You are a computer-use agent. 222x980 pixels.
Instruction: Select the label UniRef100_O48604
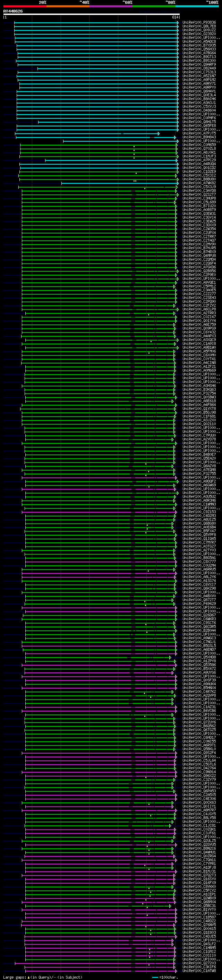(x=199, y=110)
